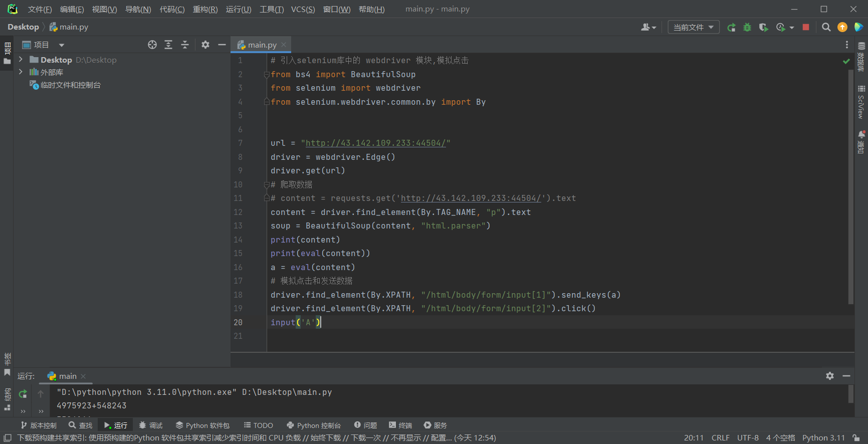Expand the 外部库 tree node
The width and height of the screenshot is (868, 444).
pyautogui.click(x=21, y=72)
